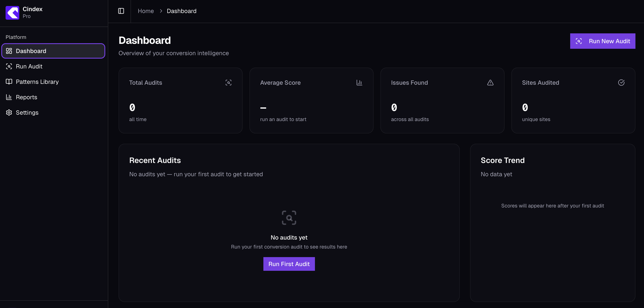The image size is (644, 308).
Task: Click the checkmark icon on Sites Audited card
Action: 622,83
